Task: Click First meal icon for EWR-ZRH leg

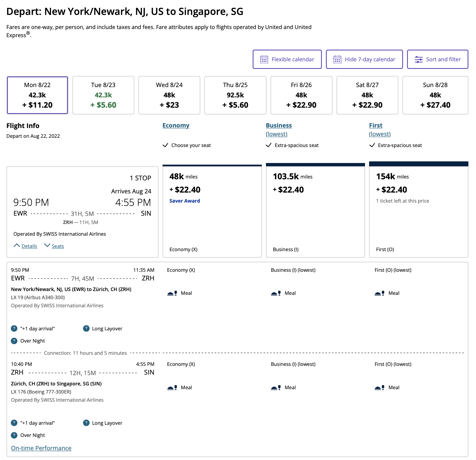Action: coord(380,293)
